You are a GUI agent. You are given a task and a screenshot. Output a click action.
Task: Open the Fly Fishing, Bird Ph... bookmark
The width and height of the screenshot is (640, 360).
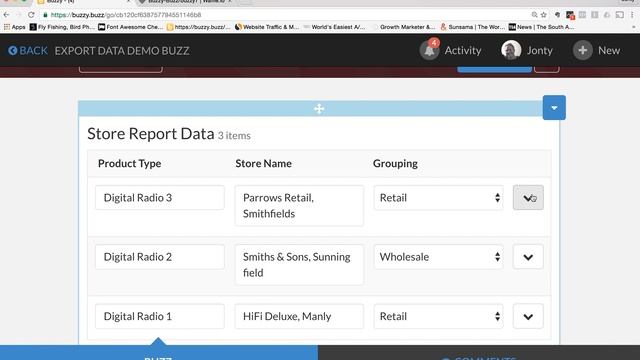[x=62, y=27]
